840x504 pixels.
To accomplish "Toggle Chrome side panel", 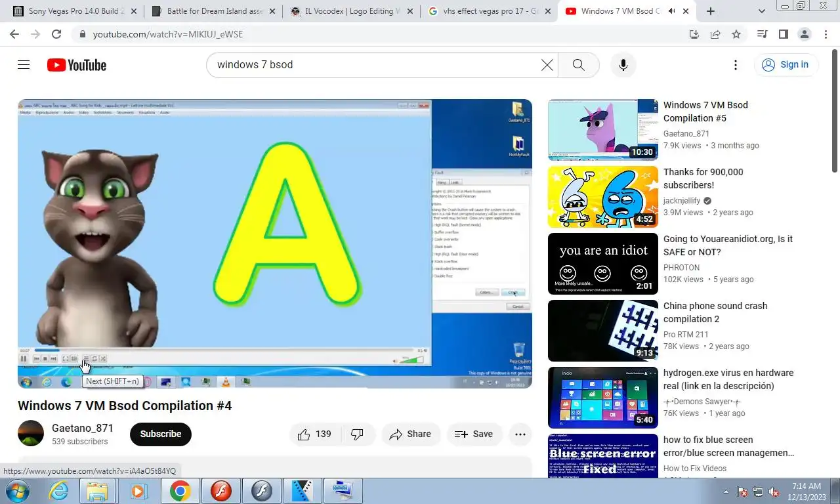I will click(x=783, y=34).
